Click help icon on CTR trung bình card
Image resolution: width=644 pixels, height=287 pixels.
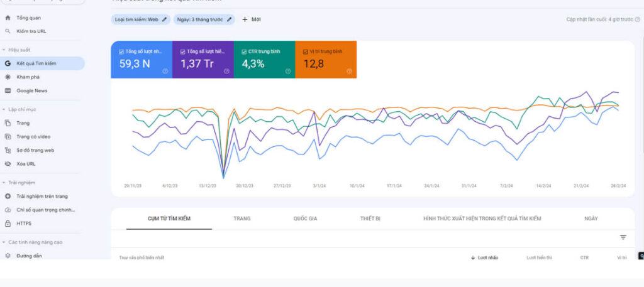point(288,71)
